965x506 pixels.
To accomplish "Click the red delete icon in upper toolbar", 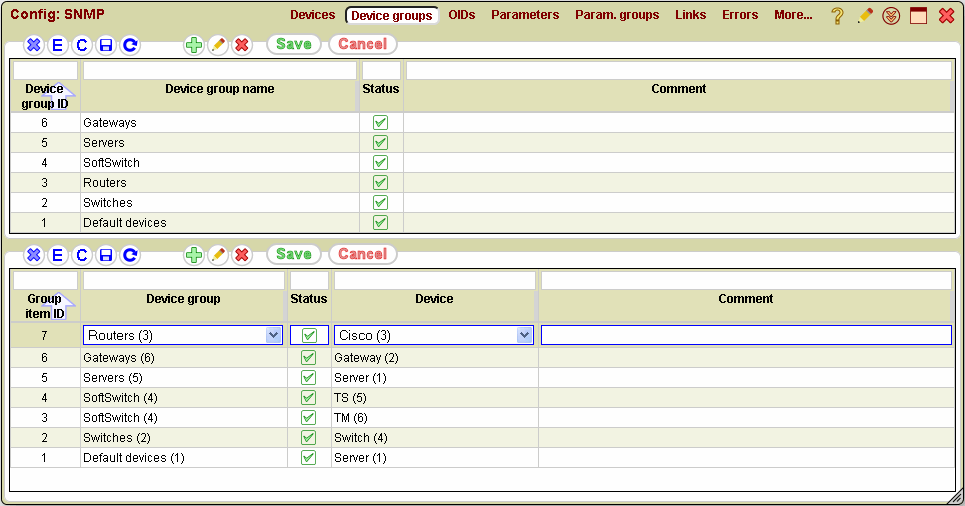I will (x=242, y=45).
